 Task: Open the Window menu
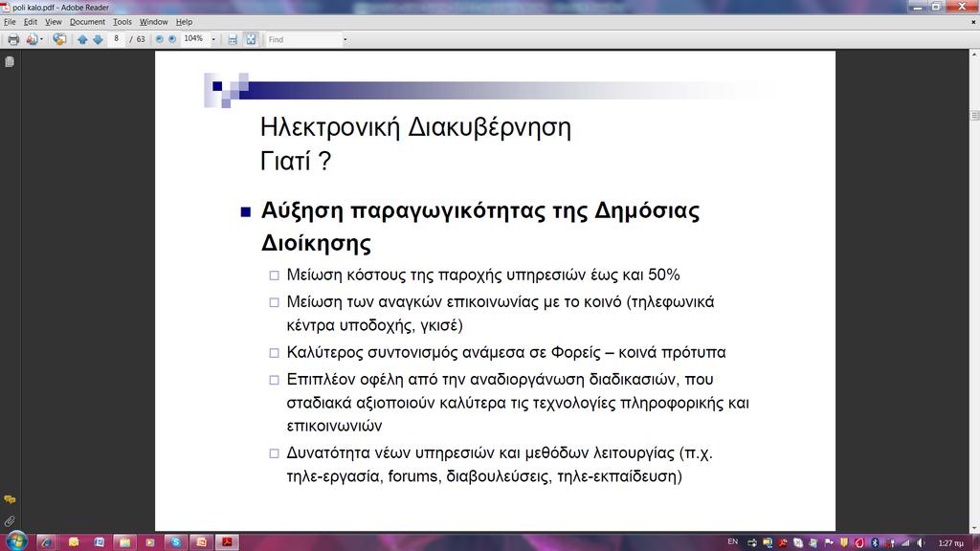tap(154, 22)
